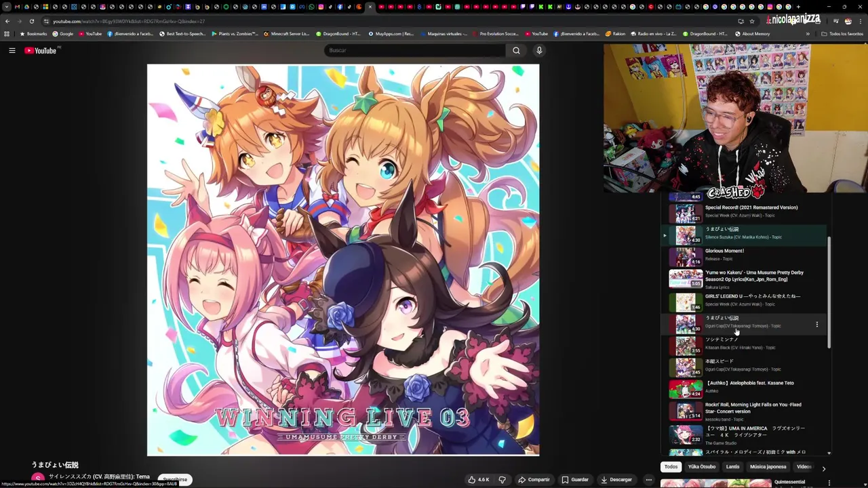Click the search magnifier button
The height and width of the screenshot is (488, 868).
click(x=516, y=50)
